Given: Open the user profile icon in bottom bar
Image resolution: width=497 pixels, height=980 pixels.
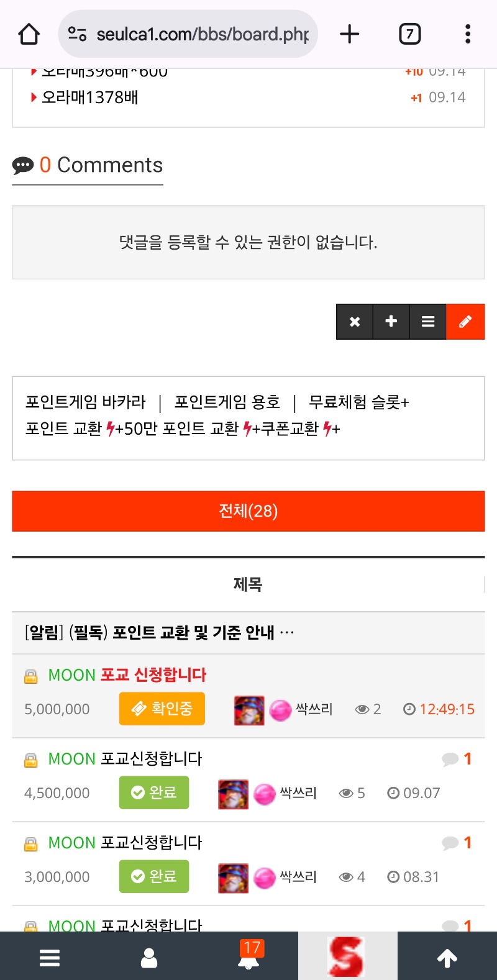Looking at the screenshot, I should 149,958.
